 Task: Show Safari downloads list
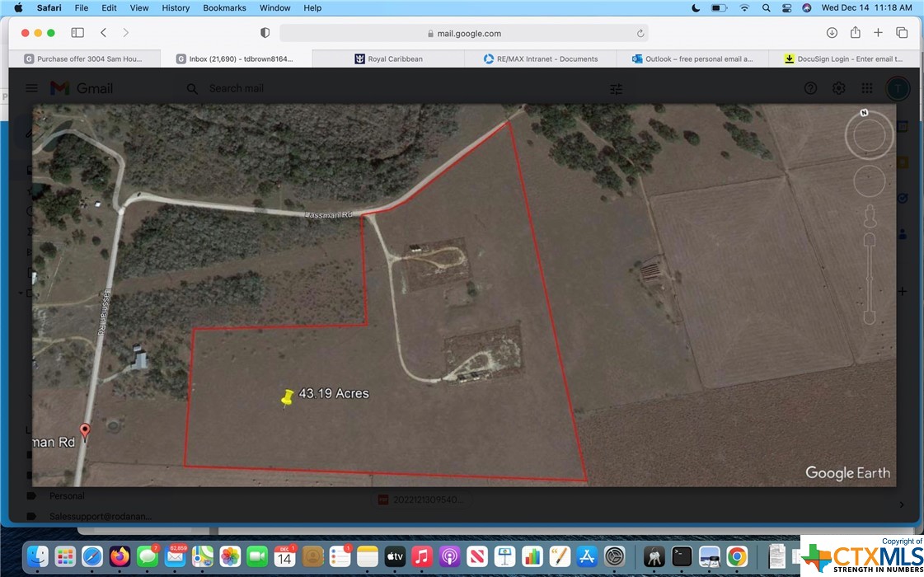point(832,33)
